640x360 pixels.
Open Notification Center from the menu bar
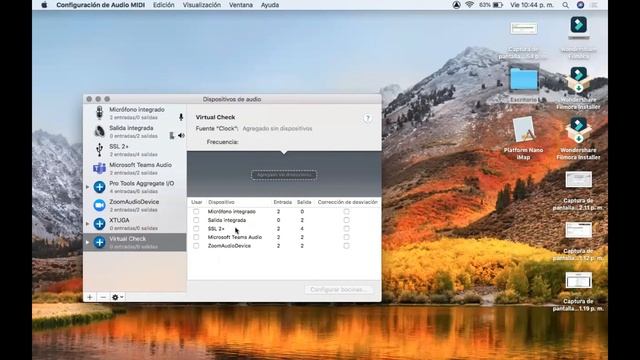(595, 5)
